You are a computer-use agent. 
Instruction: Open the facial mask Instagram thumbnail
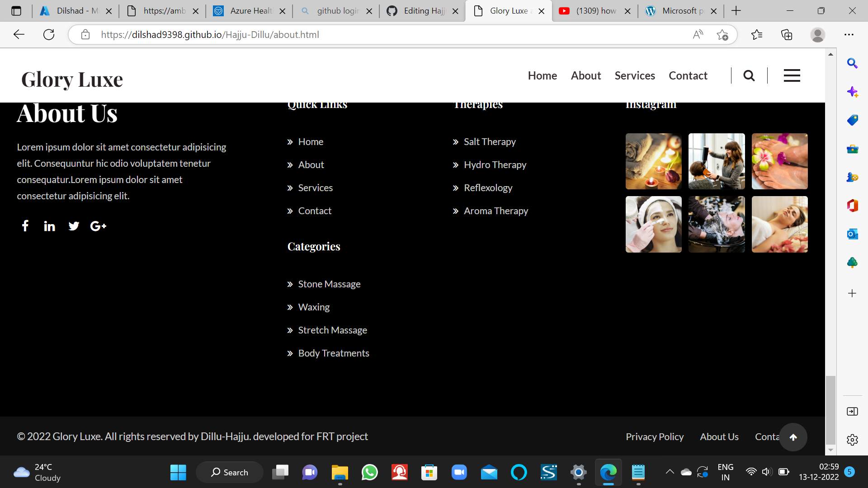click(653, 225)
